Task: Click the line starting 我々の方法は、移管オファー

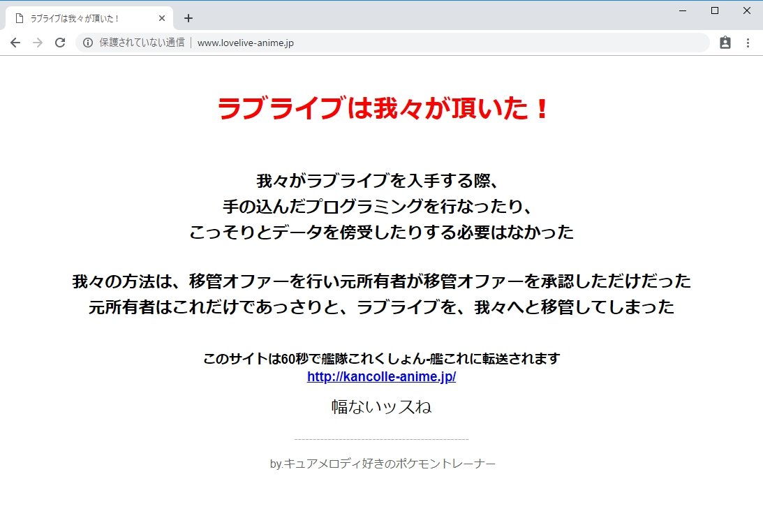Action: point(381,281)
